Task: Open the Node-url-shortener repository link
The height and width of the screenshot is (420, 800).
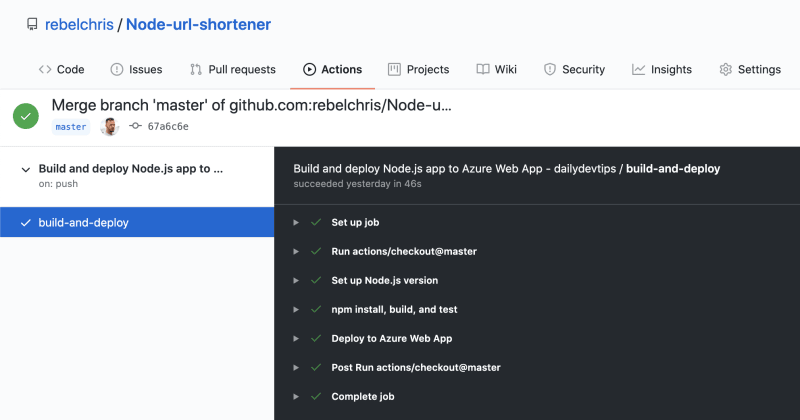Action: tap(198, 24)
